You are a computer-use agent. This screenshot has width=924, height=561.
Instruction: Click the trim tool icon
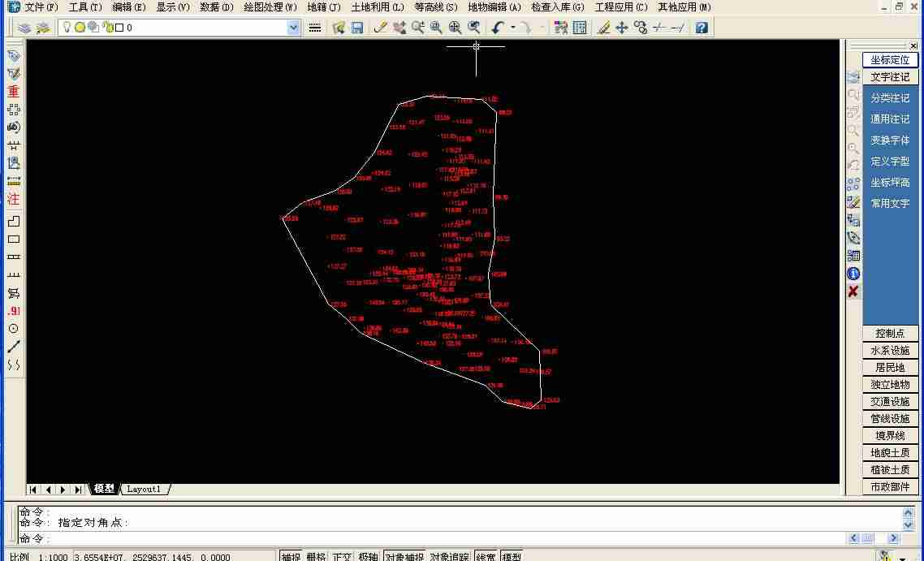coord(658,28)
